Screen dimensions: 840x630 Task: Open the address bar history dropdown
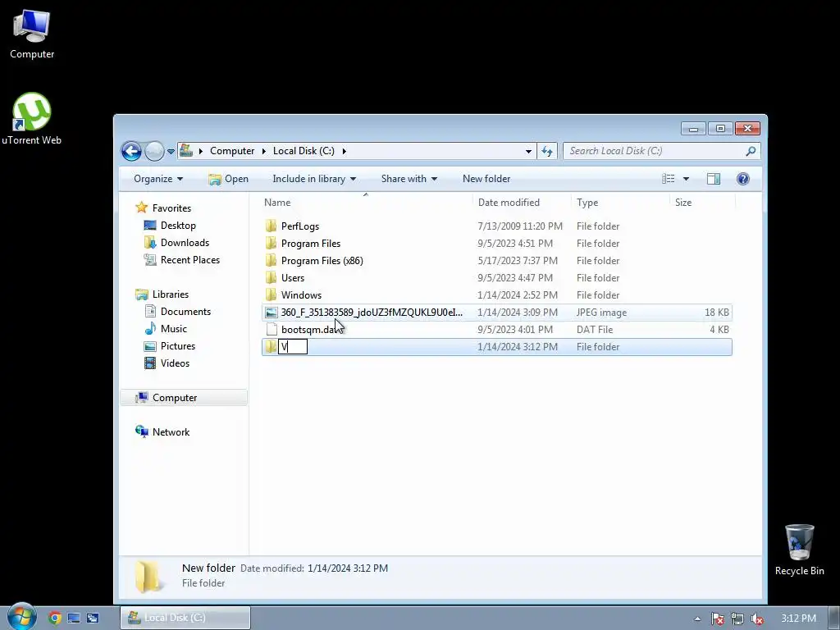click(x=528, y=151)
